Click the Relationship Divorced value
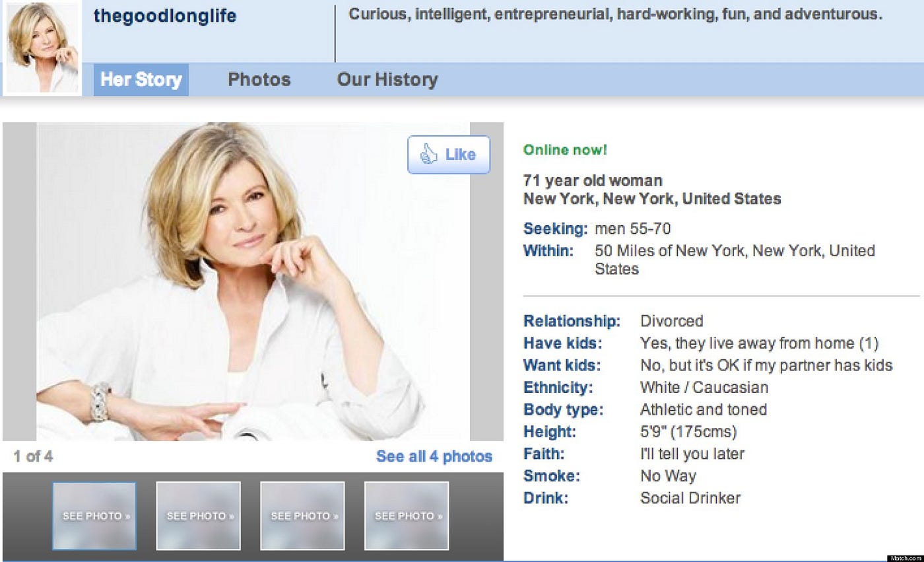Image resolution: width=924 pixels, height=562 pixels. coord(672,322)
